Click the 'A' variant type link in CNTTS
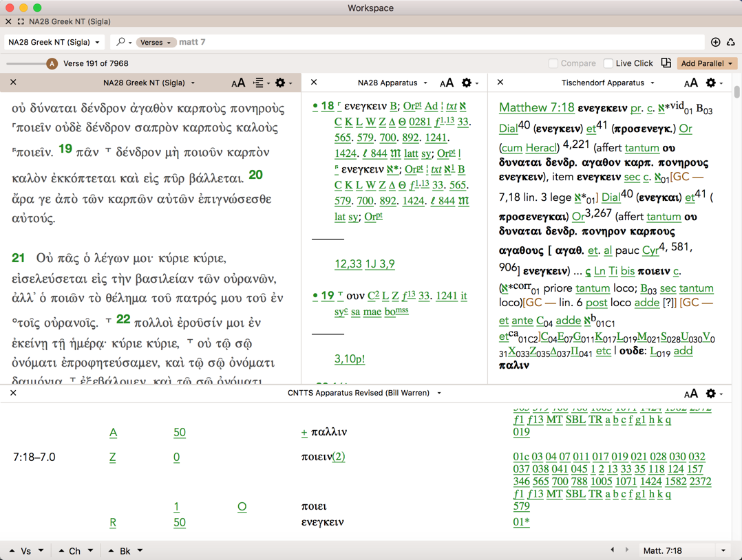Screen dimensions: 742x560 (x=113, y=433)
